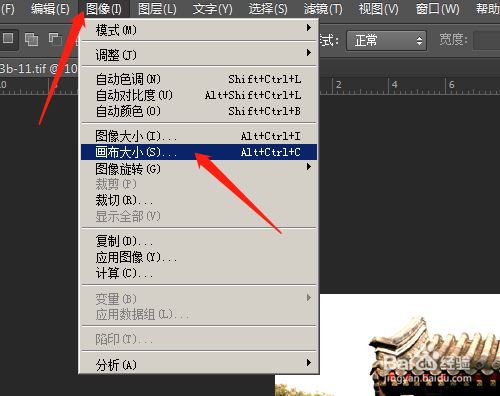Screen dimensions: 500x396
Task: Open the 正常 style dropdown
Action: pyautogui.click(x=386, y=41)
